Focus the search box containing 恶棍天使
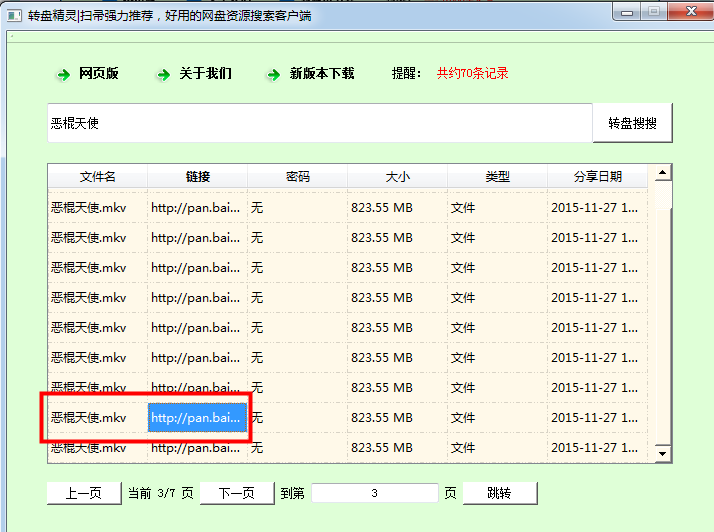This screenshot has height=532, width=714. coord(320,123)
